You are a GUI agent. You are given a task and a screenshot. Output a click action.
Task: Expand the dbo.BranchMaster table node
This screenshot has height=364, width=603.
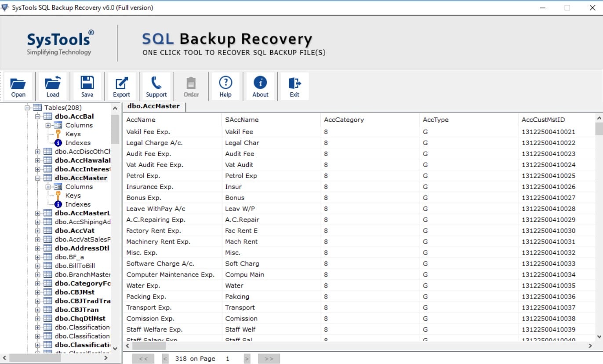(38, 275)
